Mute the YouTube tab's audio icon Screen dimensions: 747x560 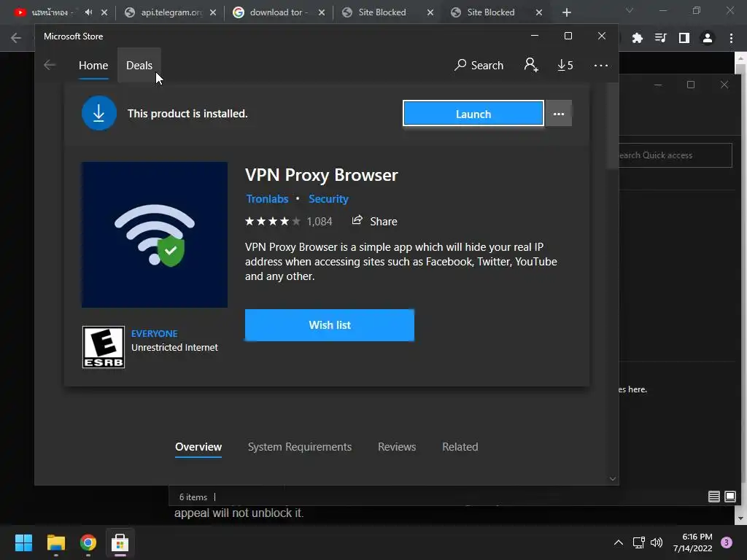[88, 12]
